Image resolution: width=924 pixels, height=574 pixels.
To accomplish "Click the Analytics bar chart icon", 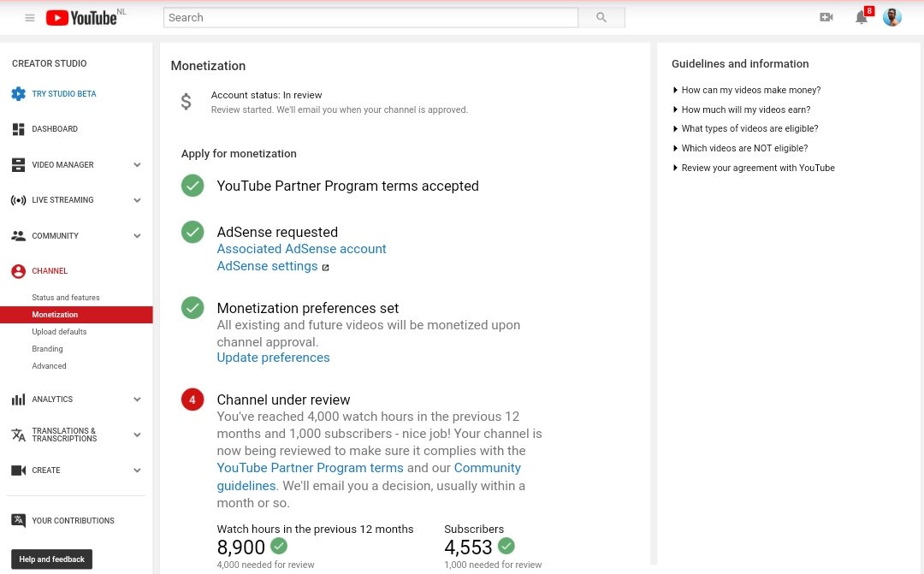I will (x=18, y=399).
